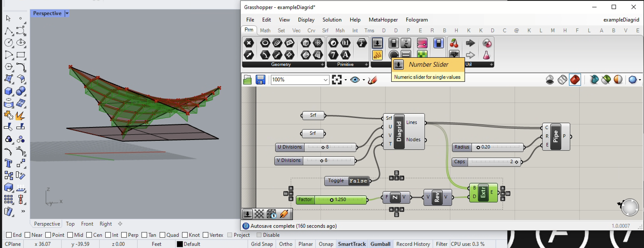644x248 pixels.
Task: Enable the End osnap checkbox
Action: click(9, 235)
